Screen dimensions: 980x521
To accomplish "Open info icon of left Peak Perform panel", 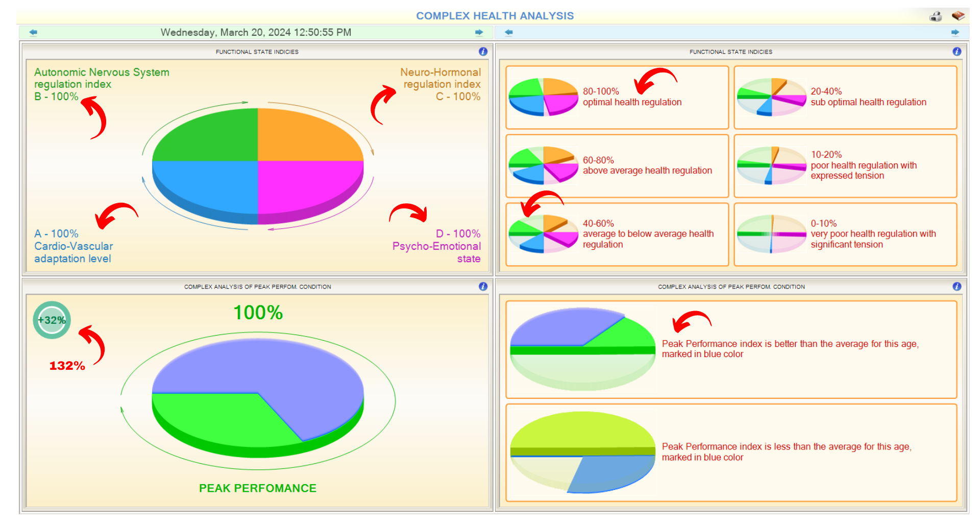I will point(483,287).
